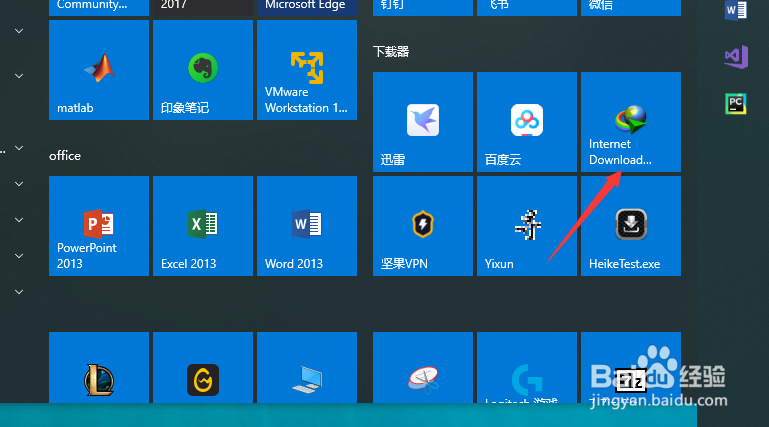Image resolution: width=769 pixels, height=427 pixels.
Task: Open the Logitech gaming tile
Action: click(x=527, y=368)
